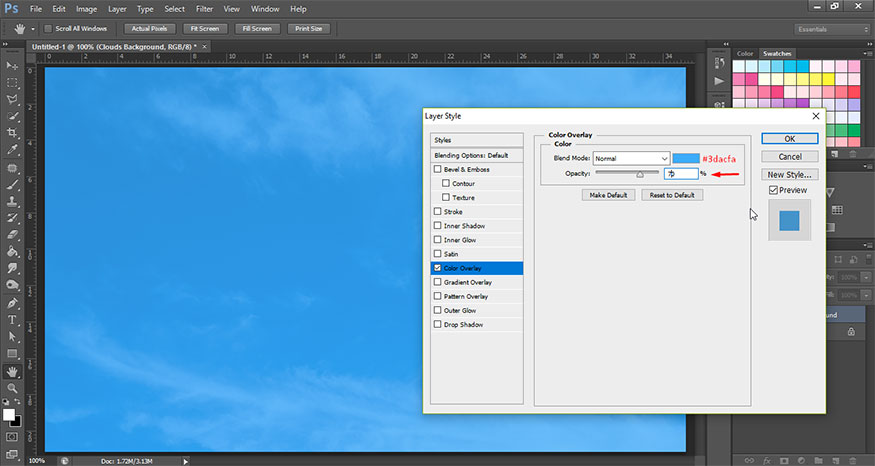Select the Zoom tool

[13, 388]
